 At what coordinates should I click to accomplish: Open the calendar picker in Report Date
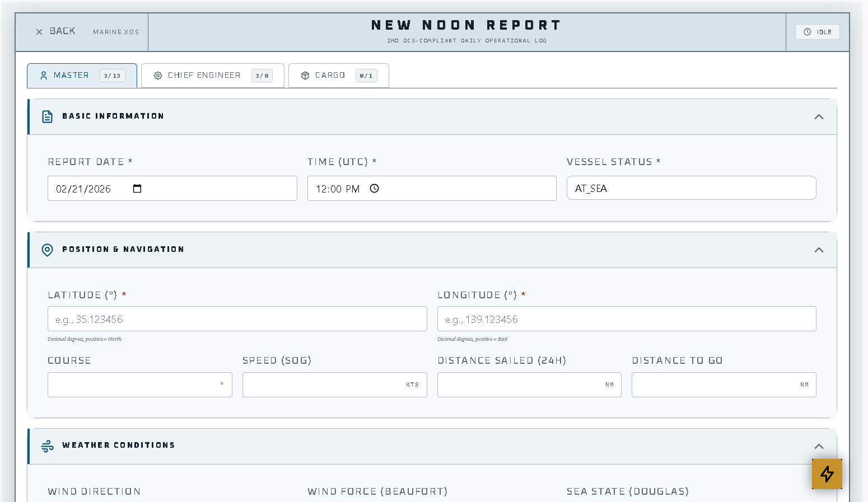coord(137,189)
